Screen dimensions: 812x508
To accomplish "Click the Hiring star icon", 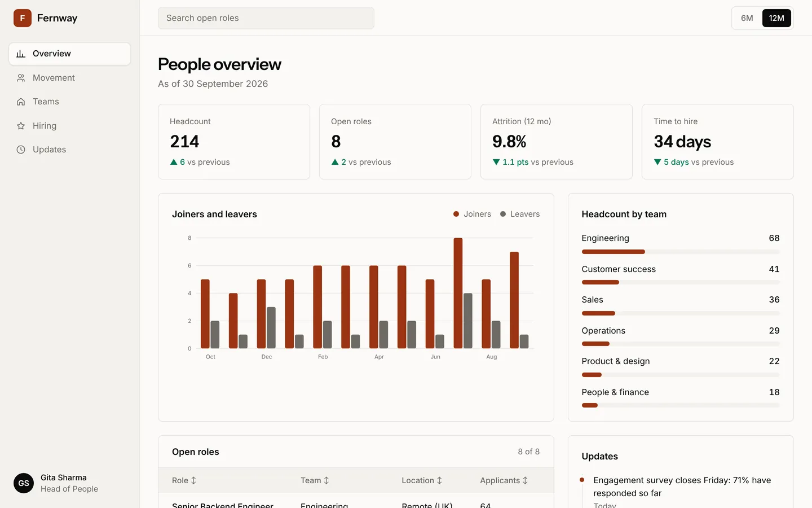I will (21, 126).
